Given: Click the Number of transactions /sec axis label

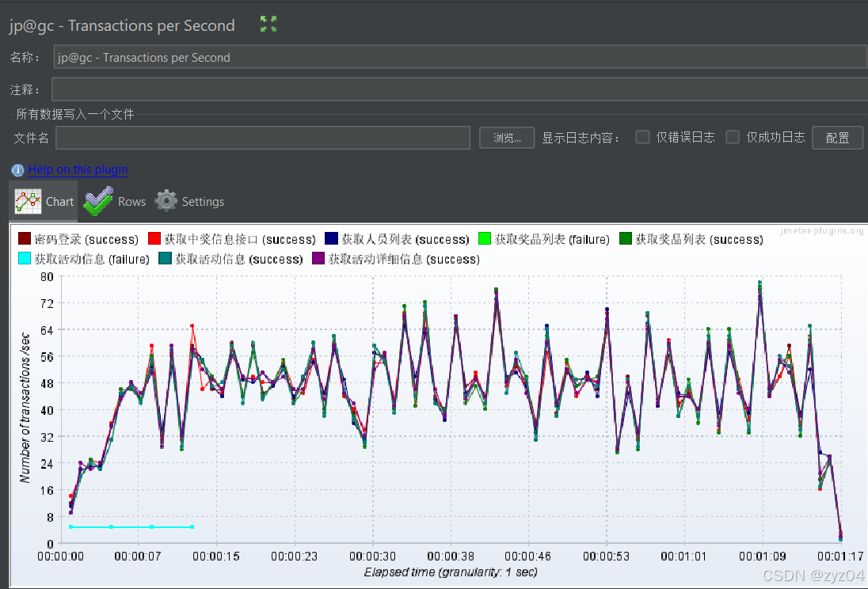Looking at the screenshot, I should [25, 408].
